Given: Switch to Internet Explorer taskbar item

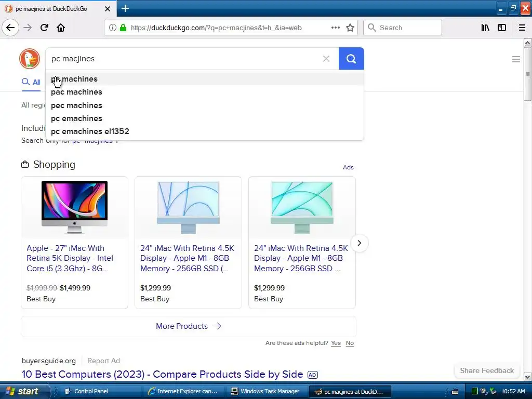Looking at the screenshot, I should (x=183, y=391).
